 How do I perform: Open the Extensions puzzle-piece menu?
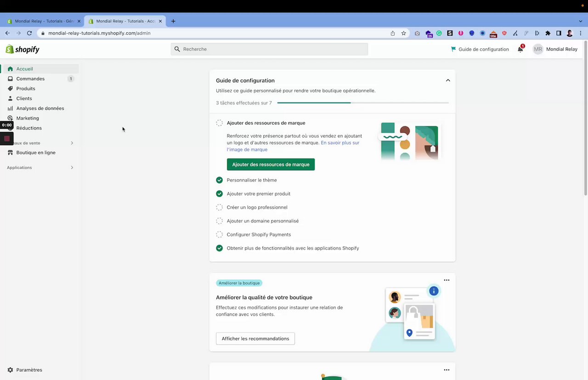548,33
